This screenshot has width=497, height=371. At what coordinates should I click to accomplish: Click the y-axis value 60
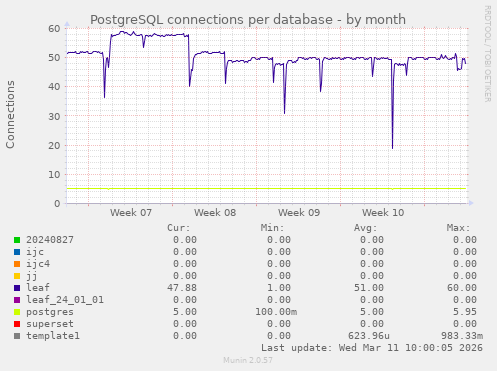[54, 29]
